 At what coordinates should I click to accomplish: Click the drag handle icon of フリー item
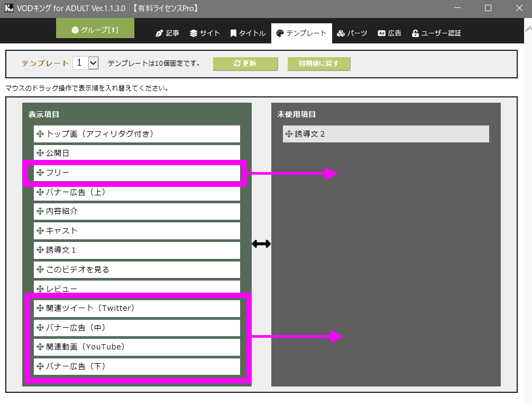pyautogui.click(x=40, y=173)
